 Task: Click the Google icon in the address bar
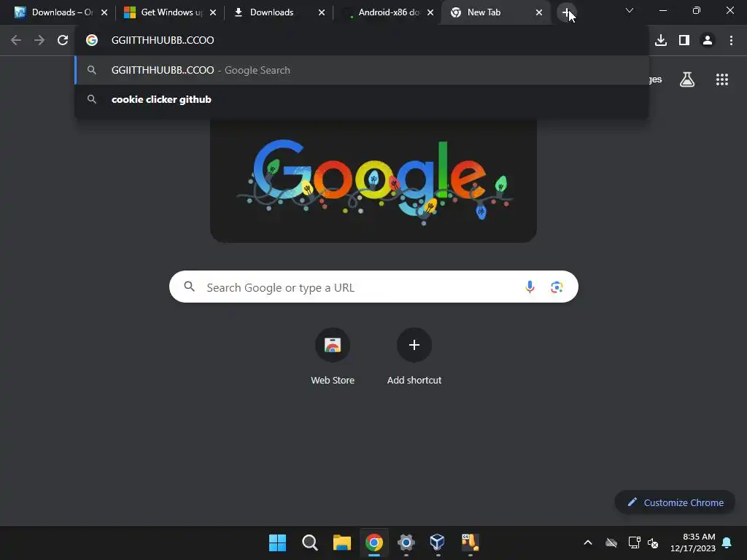[92, 40]
